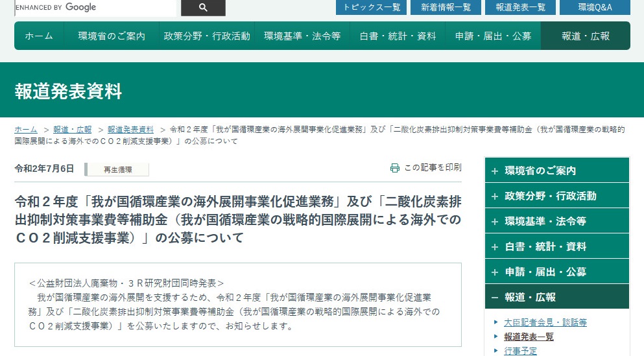Open 報道発表一覧 top button
This screenshot has width=644, height=356.
[x=520, y=7]
